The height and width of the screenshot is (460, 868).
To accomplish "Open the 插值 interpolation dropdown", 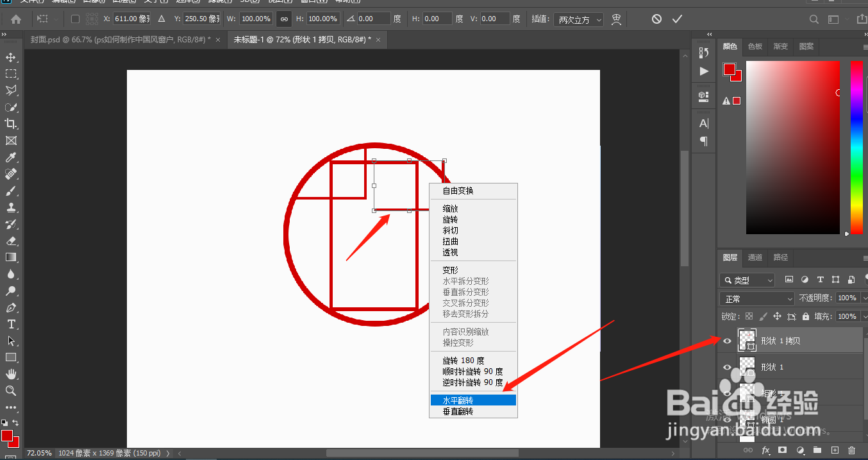I will tap(579, 20).
